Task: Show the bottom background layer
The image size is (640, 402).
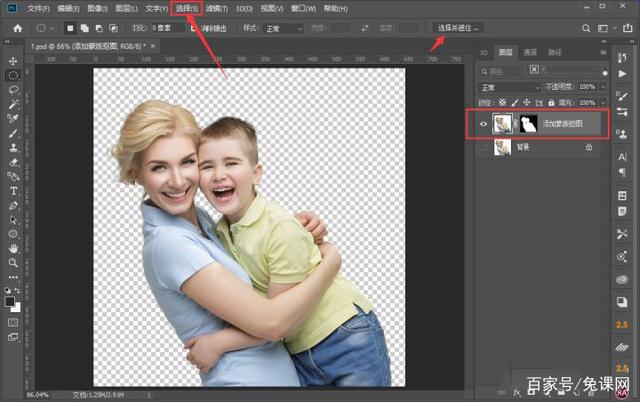Action: click(483, 147)
